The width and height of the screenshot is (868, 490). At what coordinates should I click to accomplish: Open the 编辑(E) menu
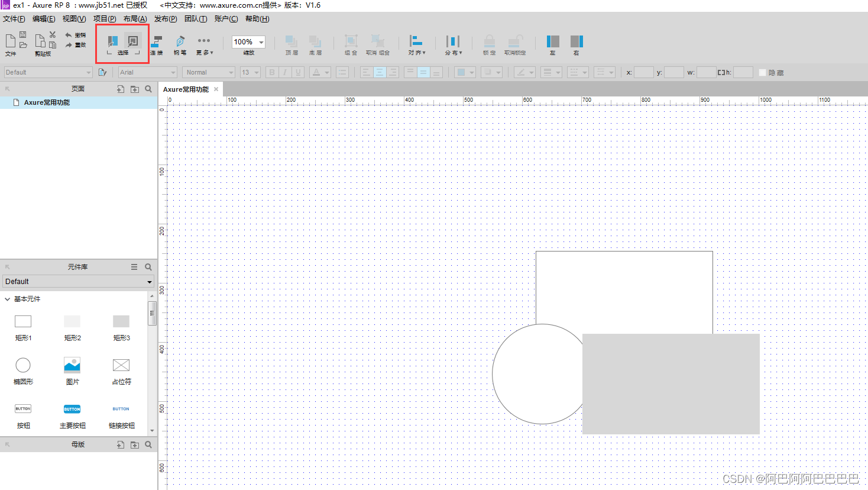(44, 19)
